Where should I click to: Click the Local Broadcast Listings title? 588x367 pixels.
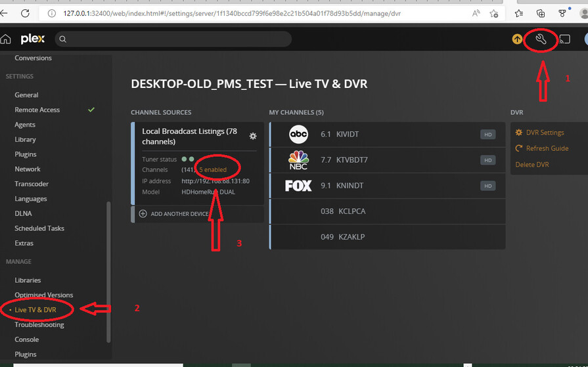click(189, 137)
